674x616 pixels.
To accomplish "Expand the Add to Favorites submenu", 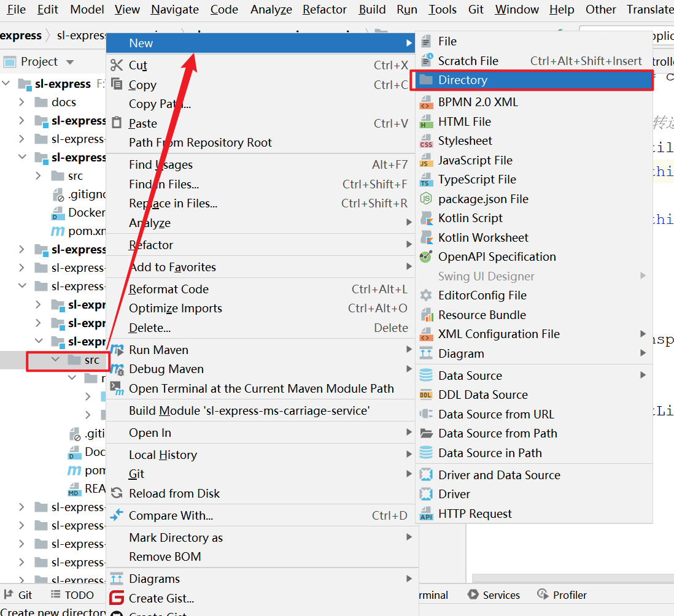I will pos(409,267).
